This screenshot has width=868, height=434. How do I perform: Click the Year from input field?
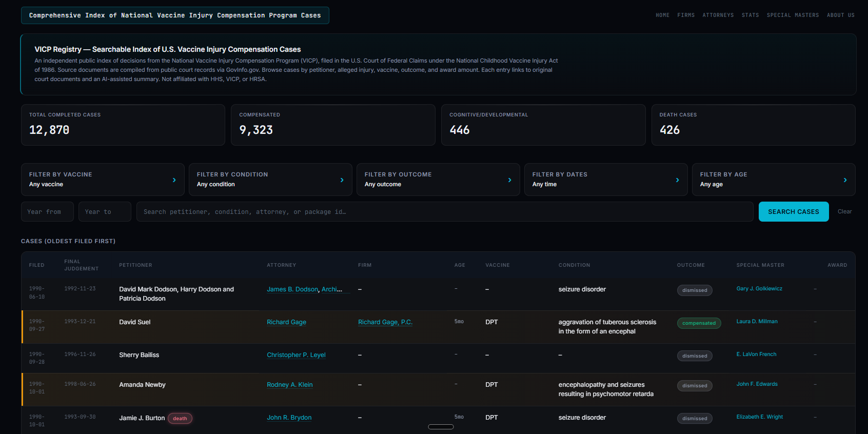point(47,211)
